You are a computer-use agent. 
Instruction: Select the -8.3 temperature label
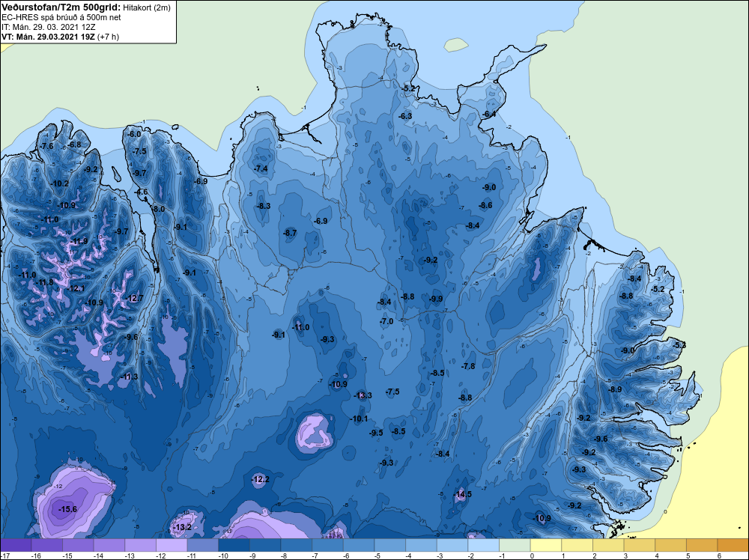[264, 206]
